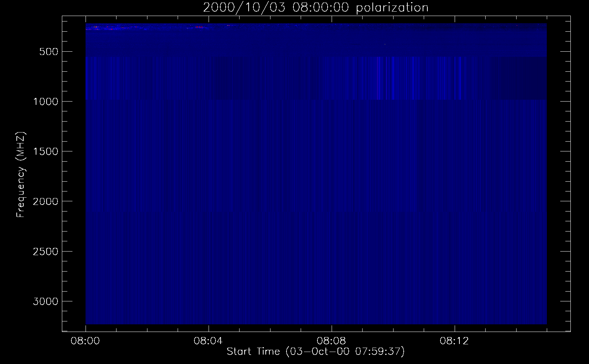The height and width of the screenshot is (364, 589).
Task: Click the 08:08 time tick label
Action: tap(331, 341)
